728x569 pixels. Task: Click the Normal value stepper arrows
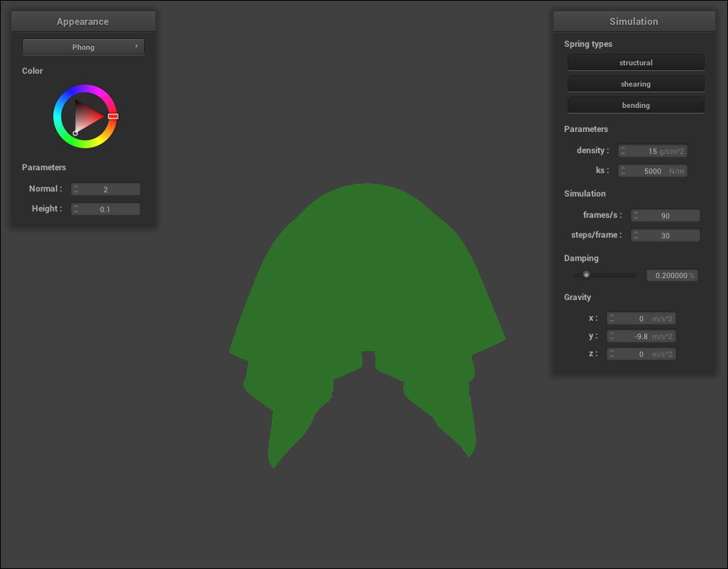coord(76,189)
